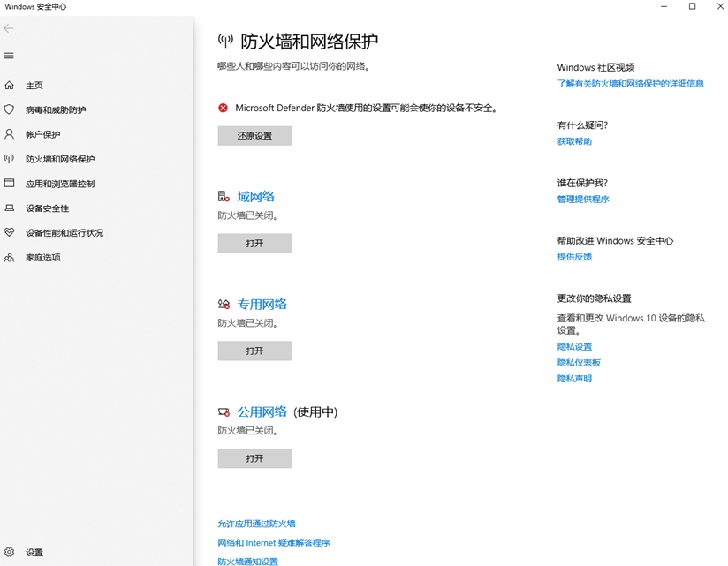Viewport: 728px width, 566px height.
Task: Open 防火墙通知设置 link
Action: [248, 562]
